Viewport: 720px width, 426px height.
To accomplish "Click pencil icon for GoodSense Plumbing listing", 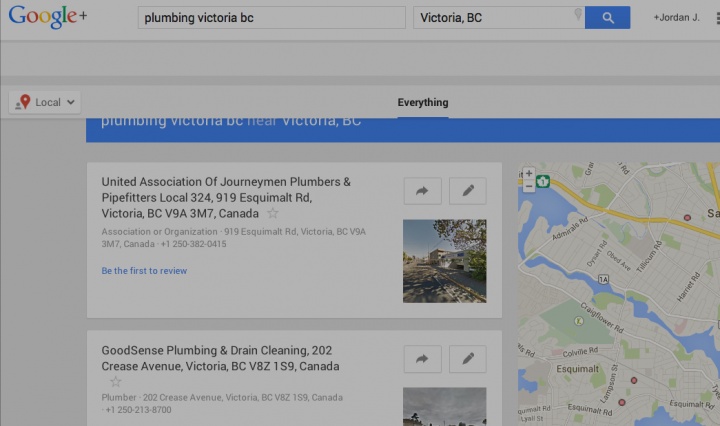I will [x=467, y=359].
